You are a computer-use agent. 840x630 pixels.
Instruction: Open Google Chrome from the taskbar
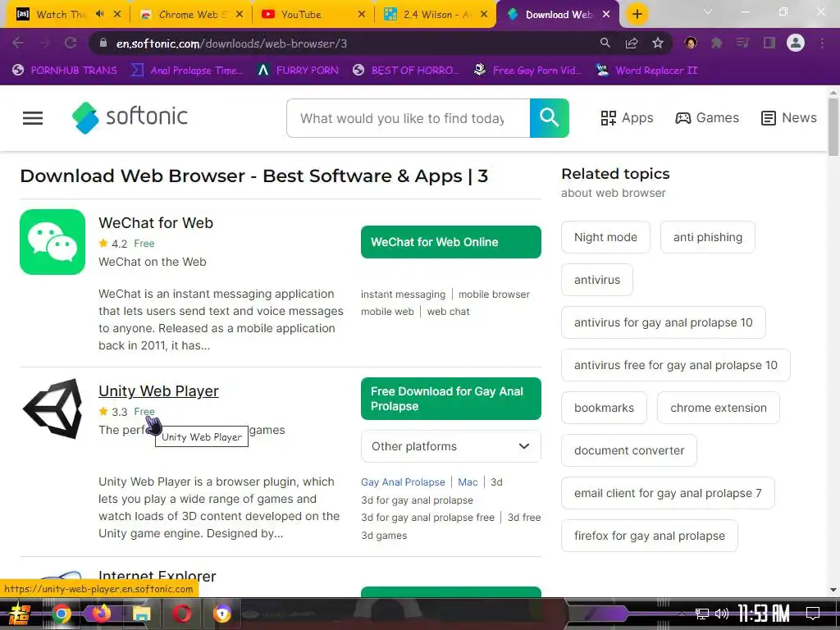(62, 614)
